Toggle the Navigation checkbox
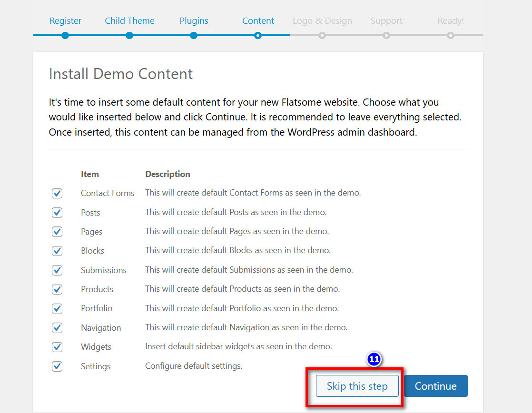532x413 pixels. 57,328
